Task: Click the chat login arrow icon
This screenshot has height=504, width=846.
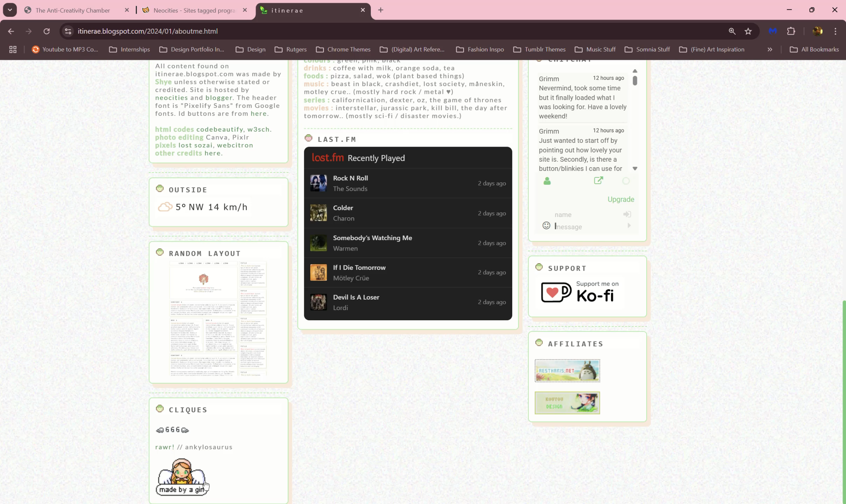Action: 627,214
